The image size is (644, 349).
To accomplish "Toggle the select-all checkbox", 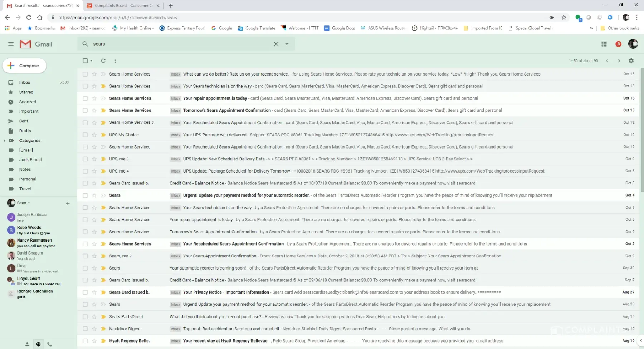I will point(85,61).
